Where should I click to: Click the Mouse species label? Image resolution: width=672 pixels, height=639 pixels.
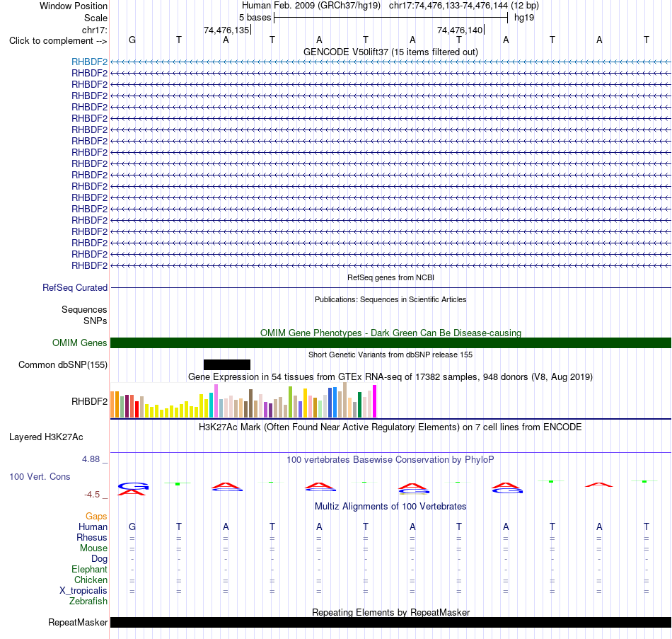click(x=93, y=548)
